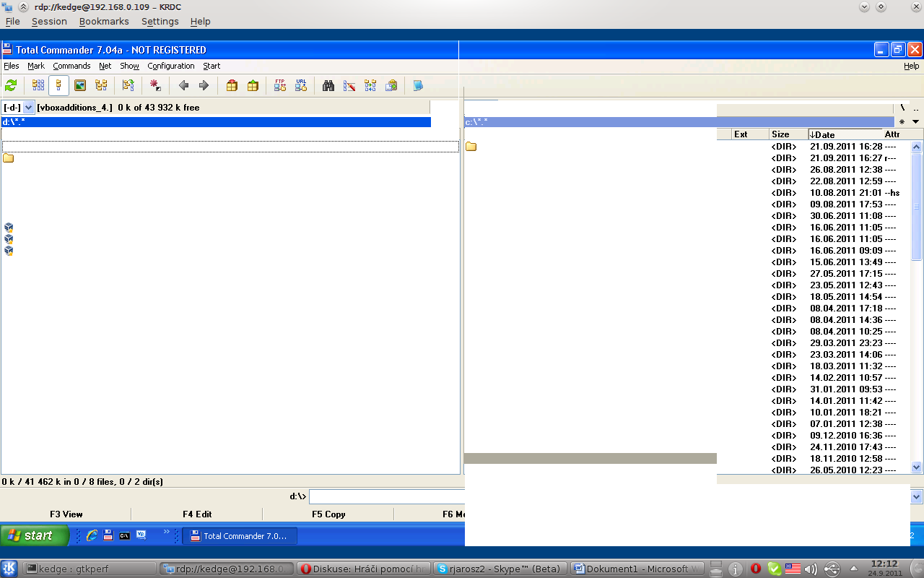Open the FTP Connect icon
Image resolution: width=924 pixels, height=578 pixels.
pos(280,85)
